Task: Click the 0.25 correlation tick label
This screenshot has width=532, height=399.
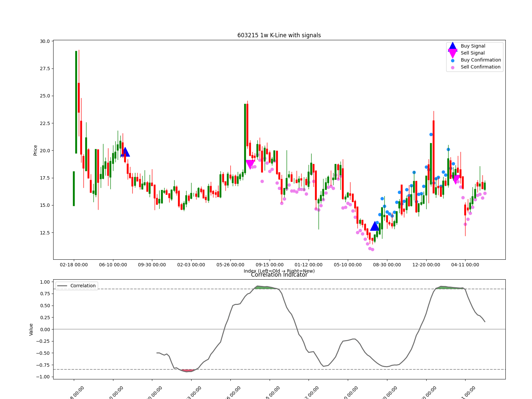Action: (45, 318)
